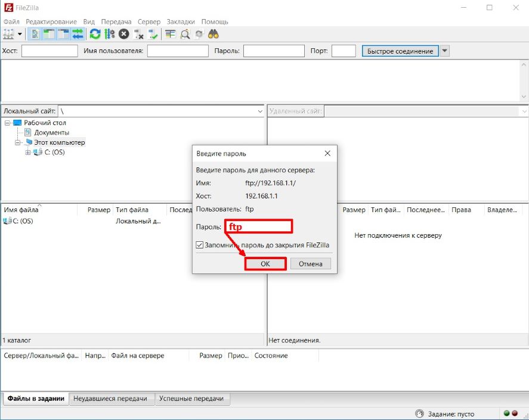Toggle transfer queue display icon
Image resolution: width=529 pixels, height=420 pixels.
(78, 35)
